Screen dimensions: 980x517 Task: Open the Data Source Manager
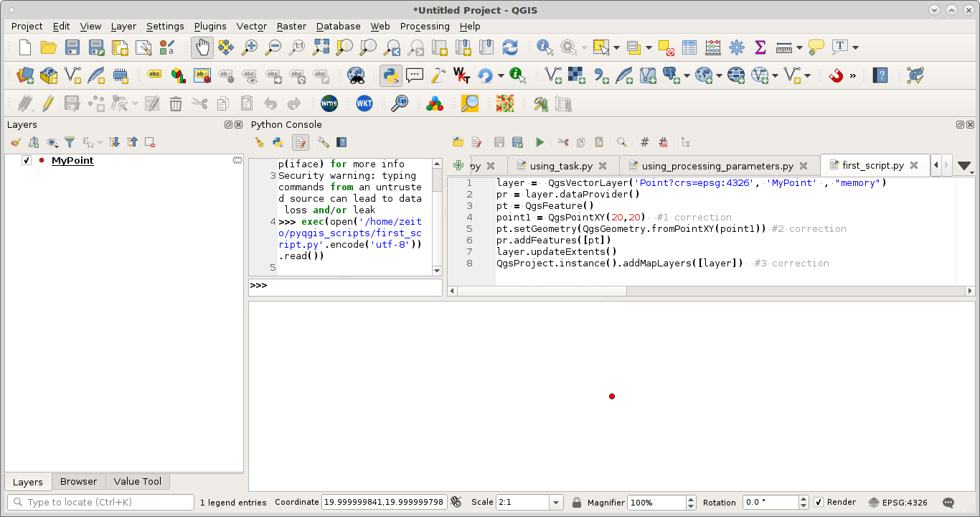pos(25,75)
